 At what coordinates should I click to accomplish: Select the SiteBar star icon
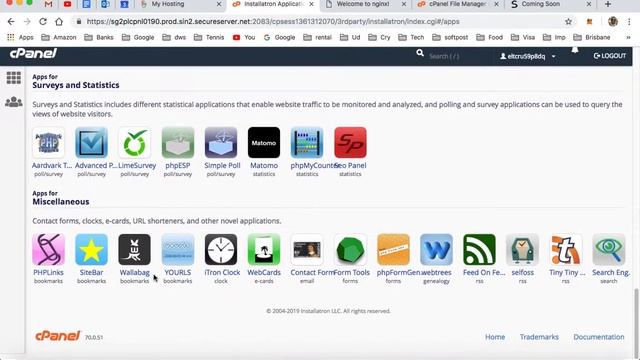91,249
